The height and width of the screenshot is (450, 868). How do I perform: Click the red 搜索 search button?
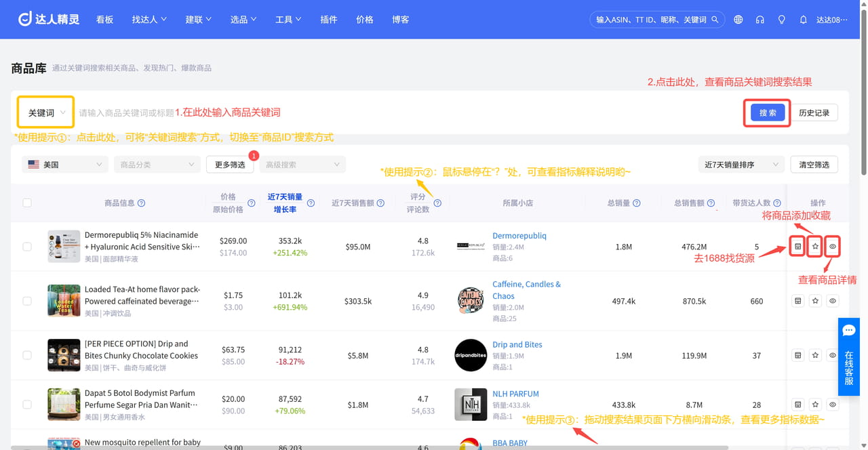(x=766, y=112)
